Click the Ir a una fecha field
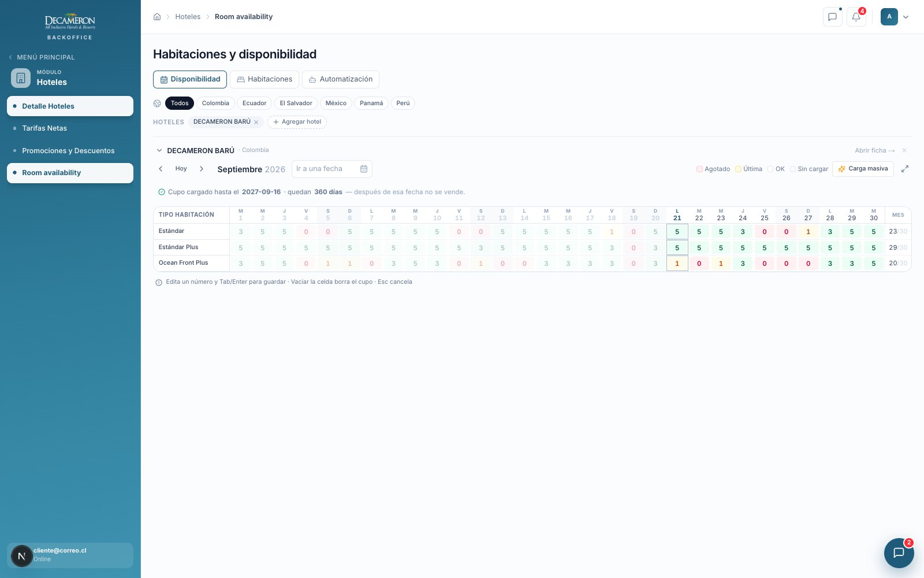The height and width of the screenshot is (578, 924). tap(331, 169)
